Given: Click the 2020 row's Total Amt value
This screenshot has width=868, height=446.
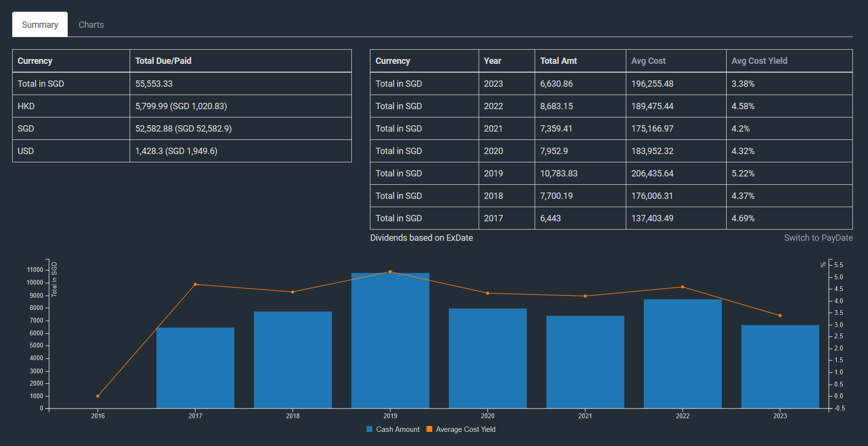Looking at the screenshot, I should (x=554, y=151).
